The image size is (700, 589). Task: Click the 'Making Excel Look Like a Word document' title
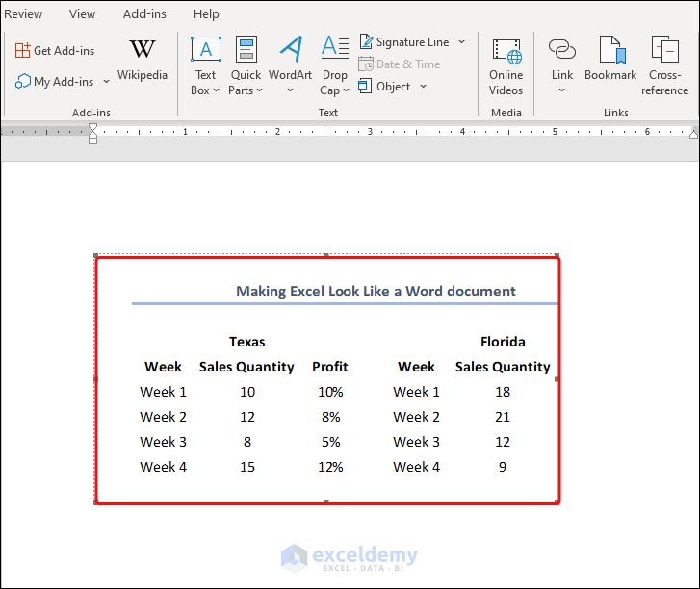(376, 292)
